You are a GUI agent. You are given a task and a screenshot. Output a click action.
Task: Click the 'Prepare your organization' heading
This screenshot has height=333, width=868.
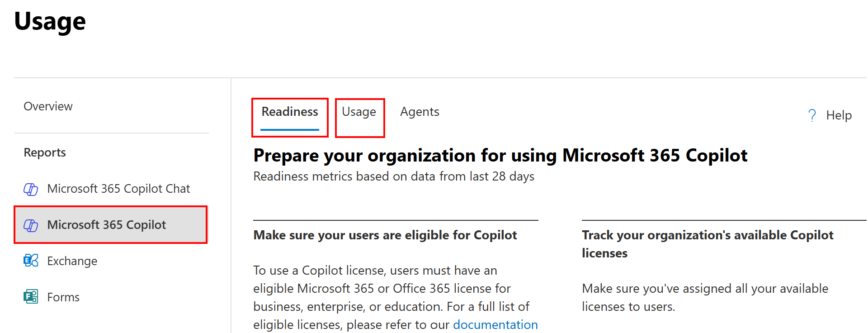click(x=500, y=156)
